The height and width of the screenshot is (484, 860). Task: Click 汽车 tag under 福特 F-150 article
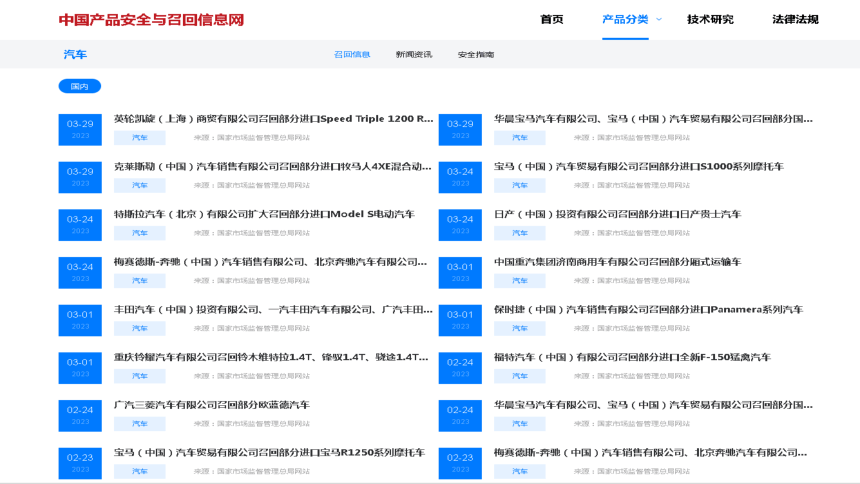(520, 376)
